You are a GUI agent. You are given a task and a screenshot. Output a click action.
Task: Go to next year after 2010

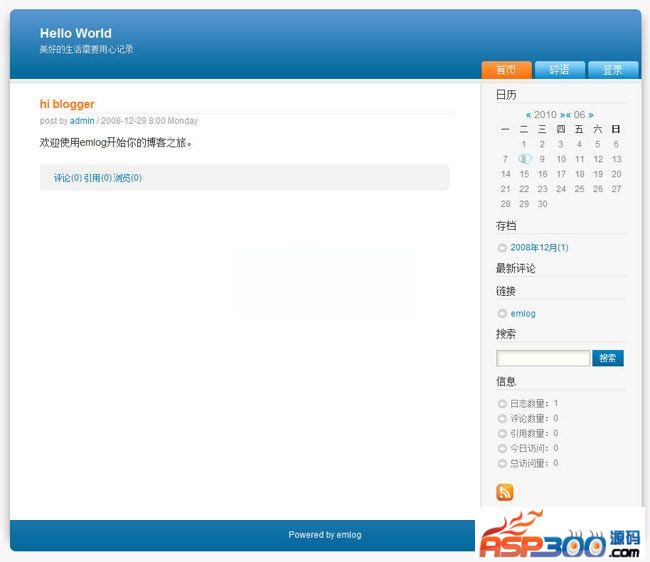(x=563, y=115)
